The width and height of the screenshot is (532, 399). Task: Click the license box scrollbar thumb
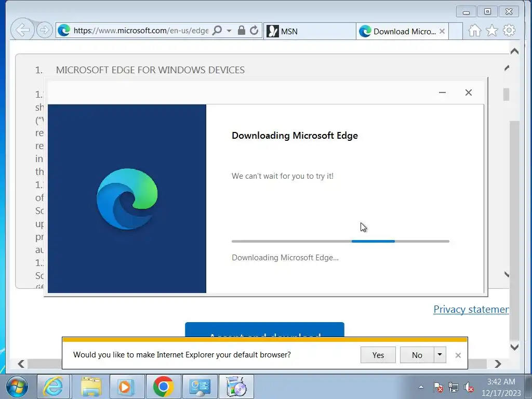(506, 95)
